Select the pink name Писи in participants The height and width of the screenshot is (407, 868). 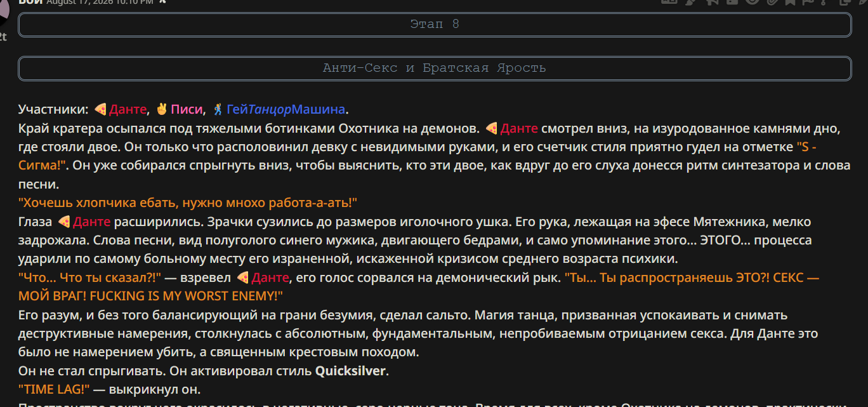187,110
